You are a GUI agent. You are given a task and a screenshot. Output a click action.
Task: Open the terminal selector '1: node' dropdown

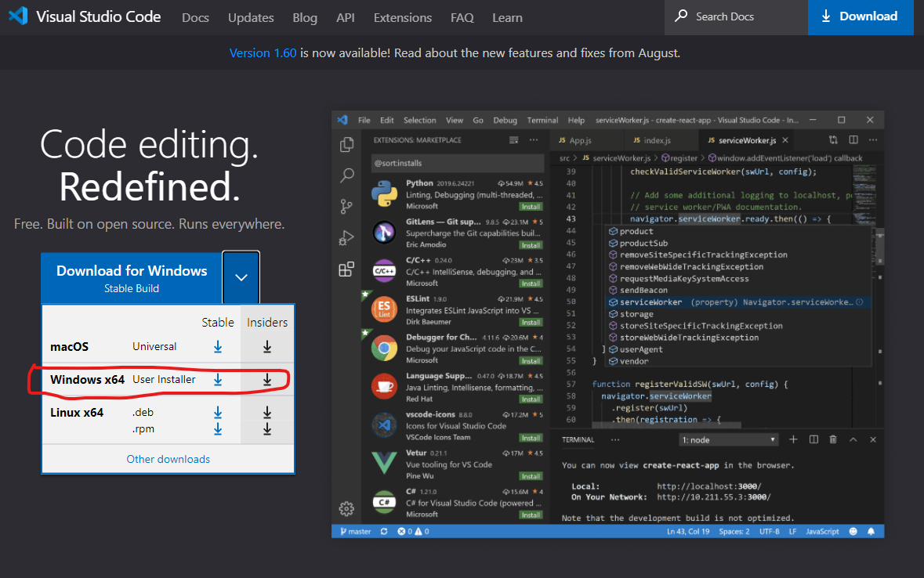click(728, 440)
